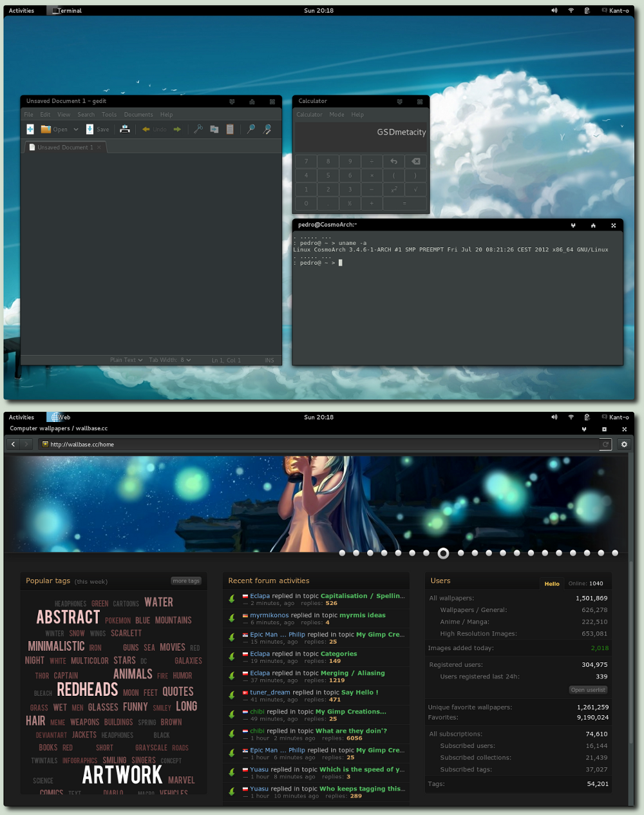Click the 'more tags' button
This screenshot has width=644, height=815.
pyautogui.click(x=186, y=581)
